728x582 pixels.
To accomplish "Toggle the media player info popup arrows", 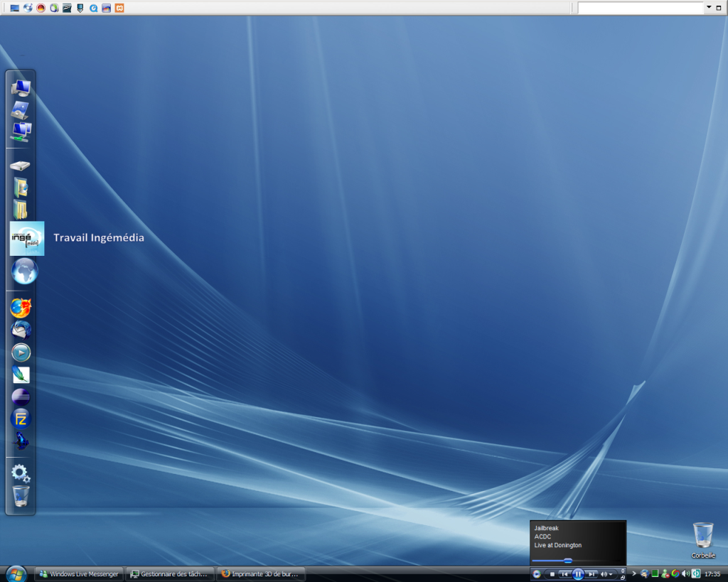I will pos(623,571).
